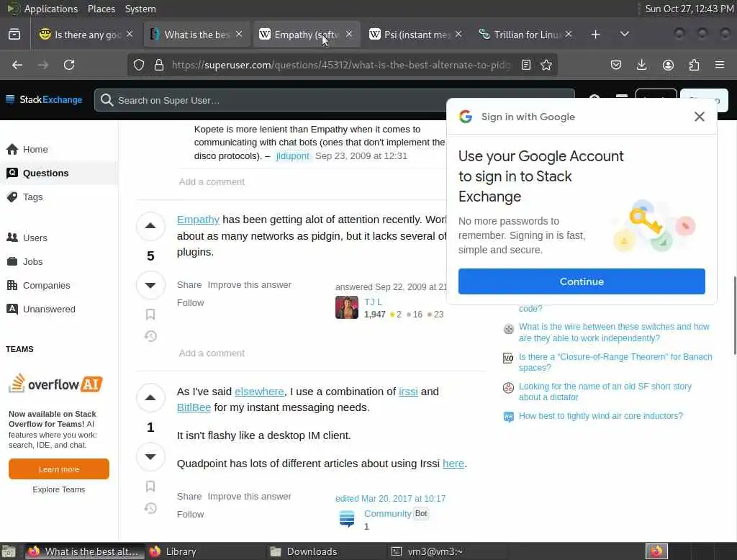Switch to the Trillian for Linux tab
The height and width of the screenshot is (560, 737).
pos(526,35)
